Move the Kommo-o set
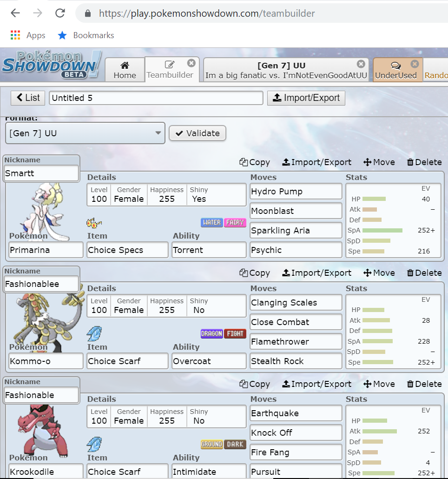 pos(379,273)
